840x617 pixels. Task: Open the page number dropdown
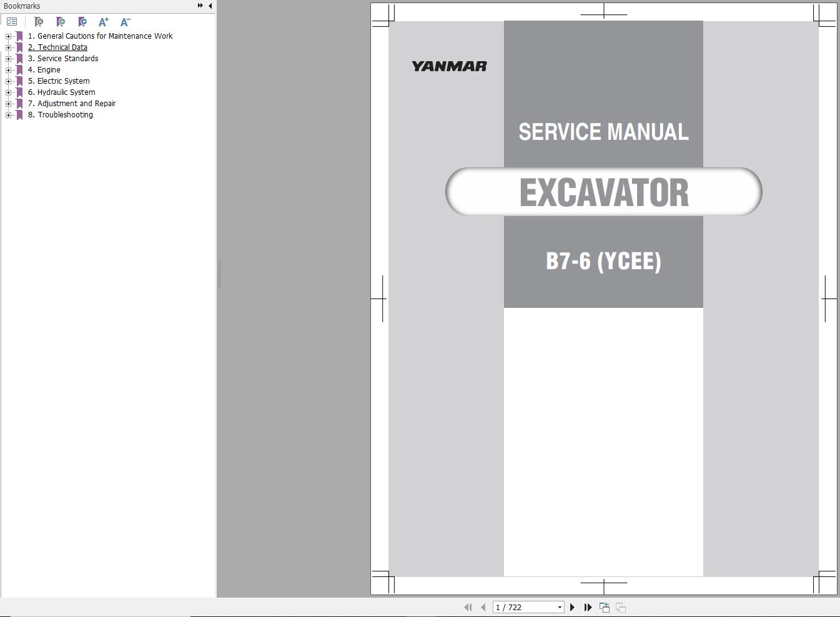(x=559, y=606)
